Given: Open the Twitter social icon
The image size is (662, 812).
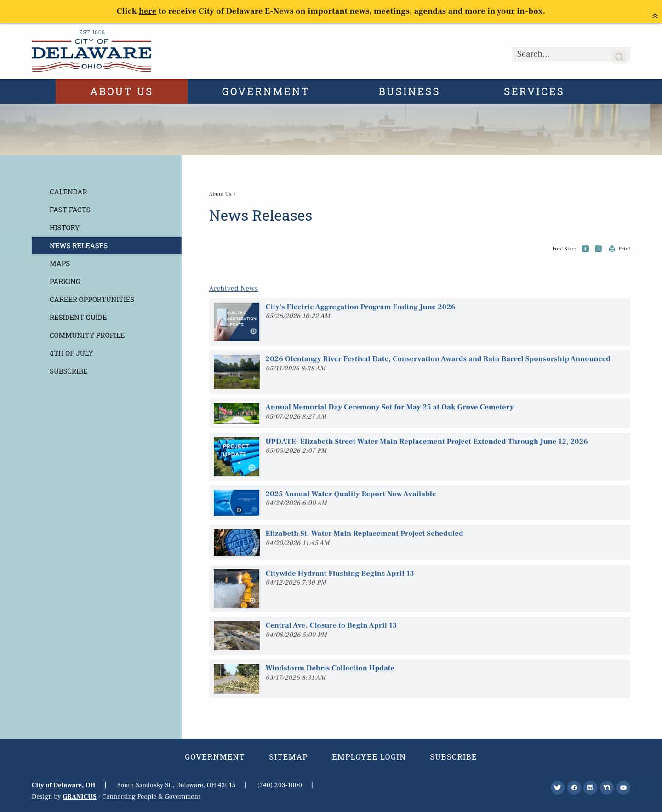Looking at the screenshot, I should (558, 788).
